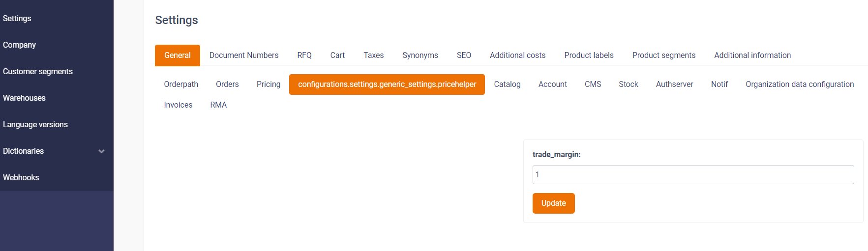Select the RMA sub-tab

tap(218, 105)
